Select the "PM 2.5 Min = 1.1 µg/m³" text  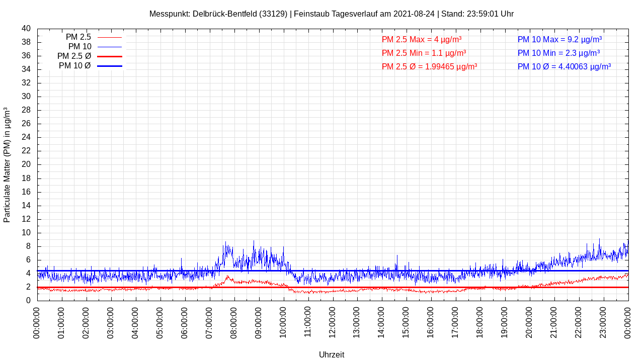click(424, 53)
